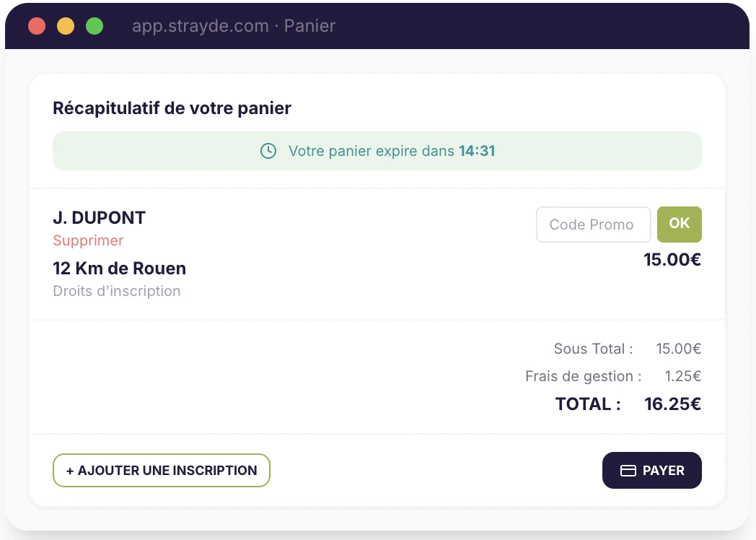Click the app.strayde.com Panier address text
The image size is (756, 540).
pos(232,25)
